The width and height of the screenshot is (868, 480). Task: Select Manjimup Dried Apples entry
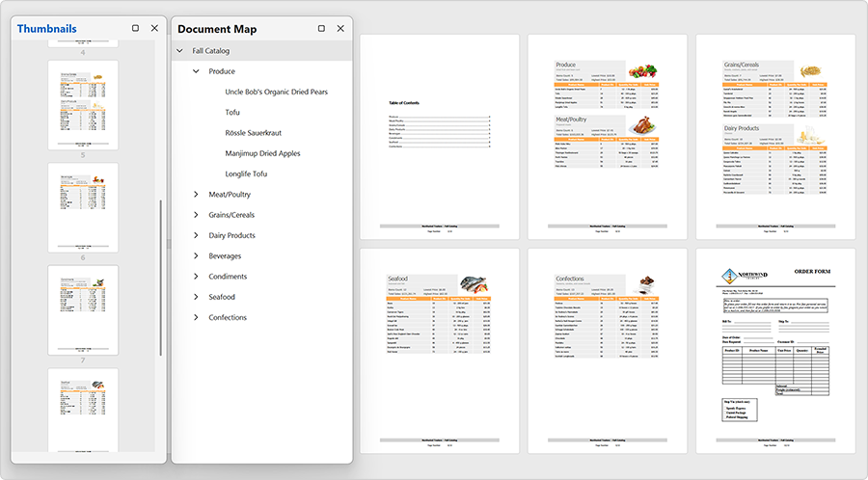tap(261, 153)
